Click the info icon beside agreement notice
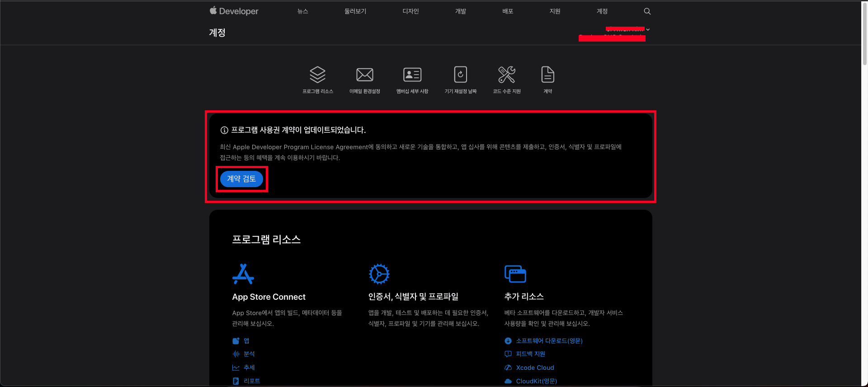868x387 pixels. tap(224, 130)
